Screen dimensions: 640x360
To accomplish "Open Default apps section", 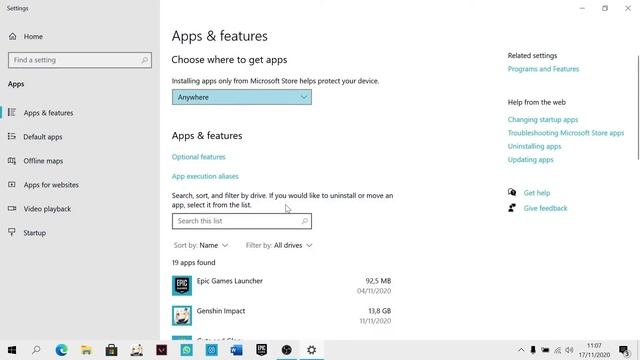I will click(42, 137).
